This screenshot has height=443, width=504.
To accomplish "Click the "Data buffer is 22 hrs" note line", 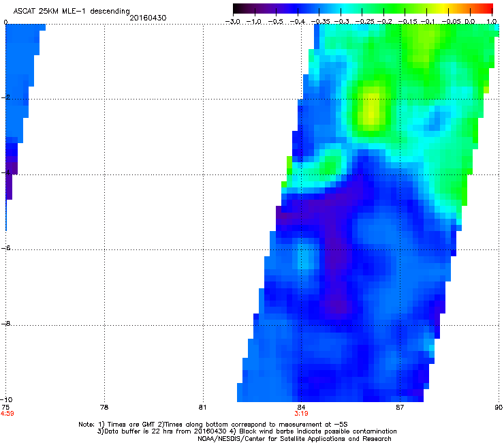I will [247, 431].
